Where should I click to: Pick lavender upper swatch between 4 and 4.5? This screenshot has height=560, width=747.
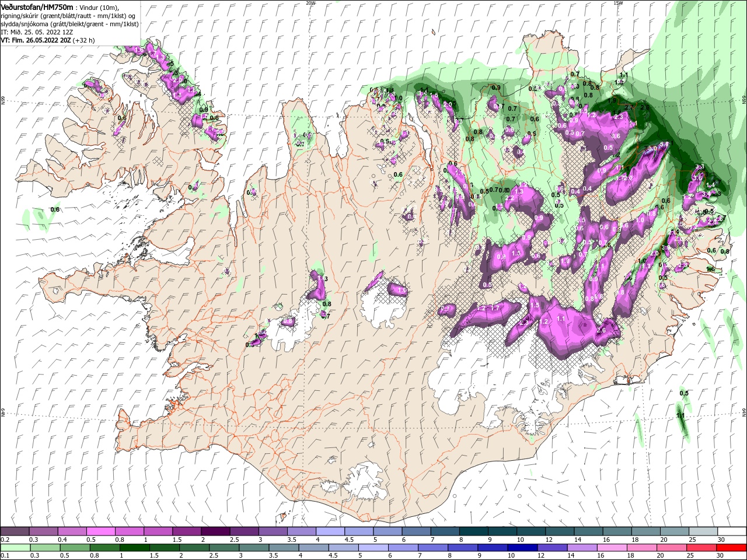pyautogui.click(x=330, y=531)
